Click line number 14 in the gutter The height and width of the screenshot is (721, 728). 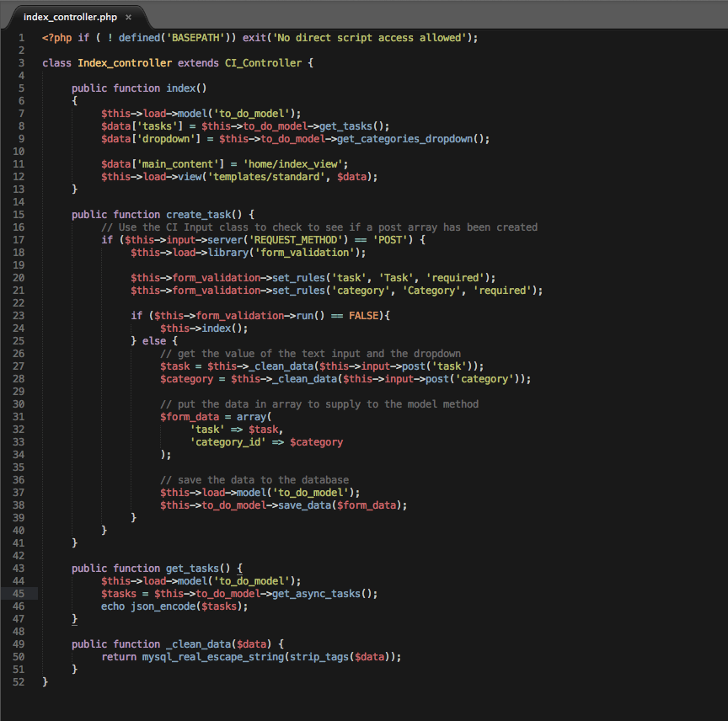[x=19, y=202]
